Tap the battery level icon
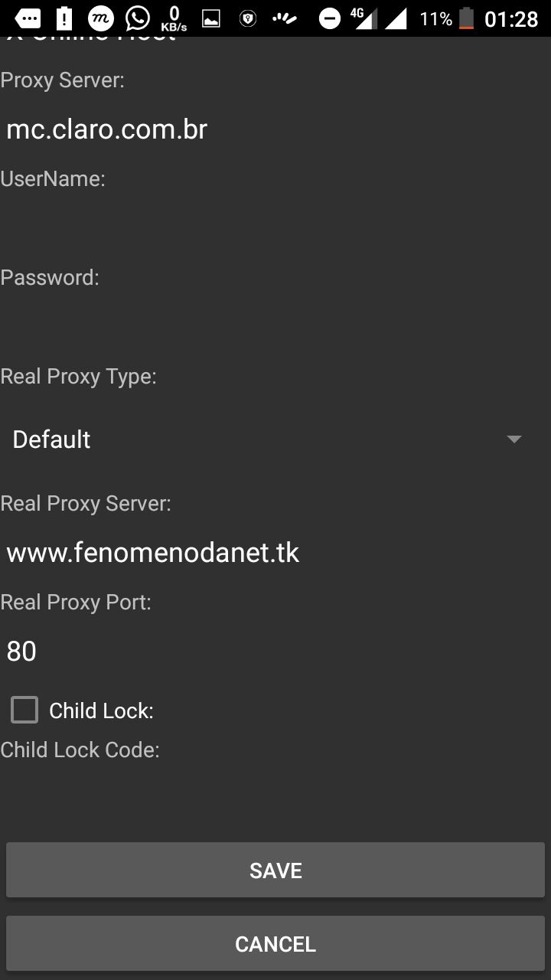 coord(466,18)
